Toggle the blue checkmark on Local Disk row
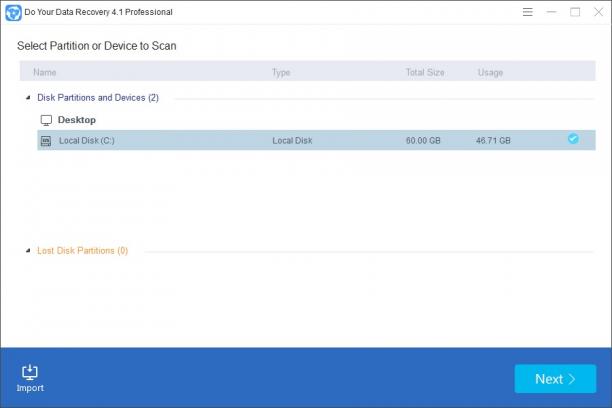 point(573,139)
